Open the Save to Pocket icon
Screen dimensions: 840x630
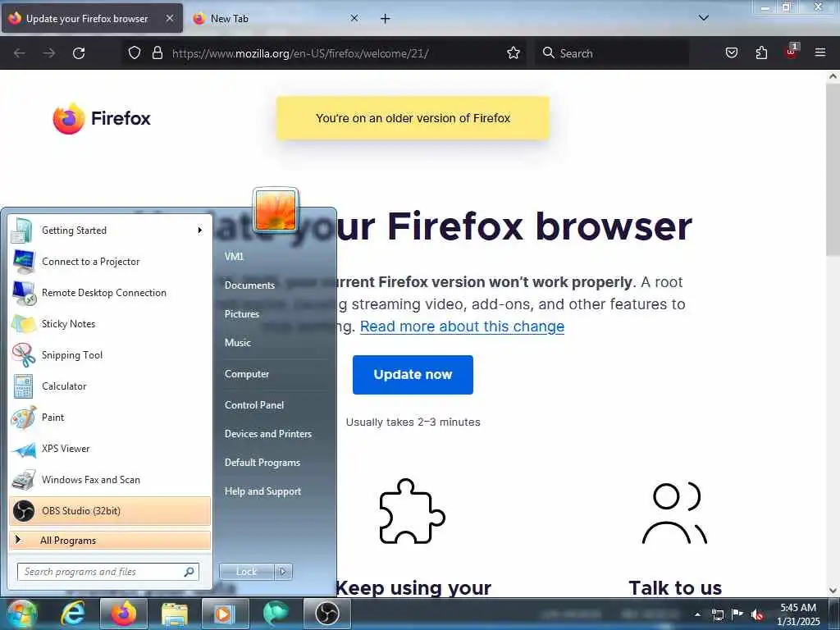731,53
